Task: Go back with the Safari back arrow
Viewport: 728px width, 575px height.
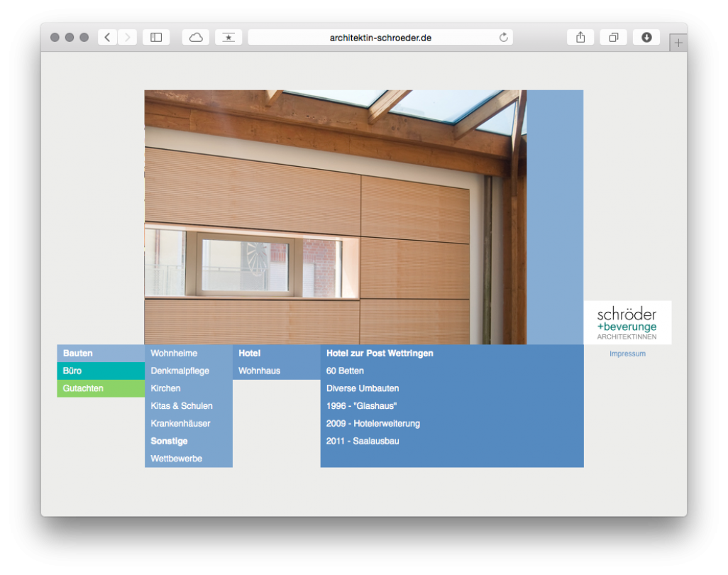Action: pyautogui.click(x=107, y=37)
